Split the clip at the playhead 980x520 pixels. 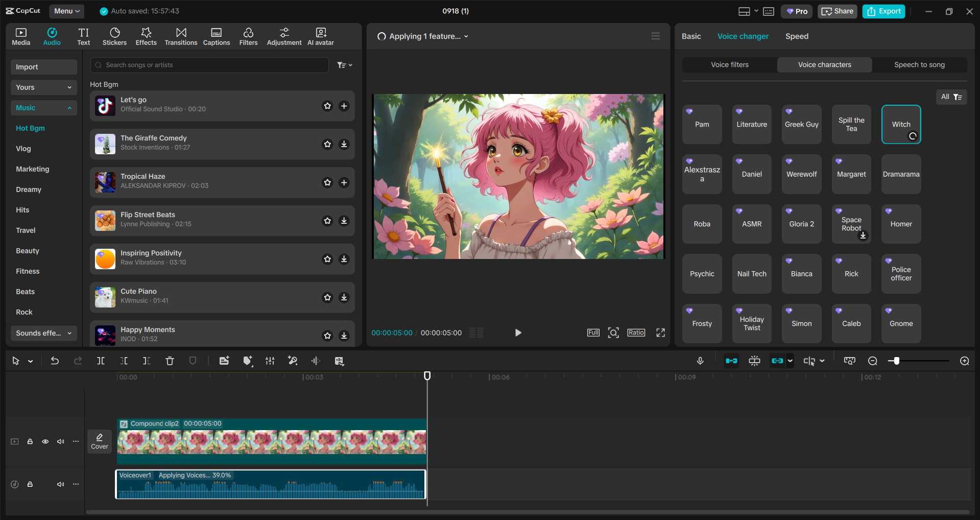click(101, 361)
